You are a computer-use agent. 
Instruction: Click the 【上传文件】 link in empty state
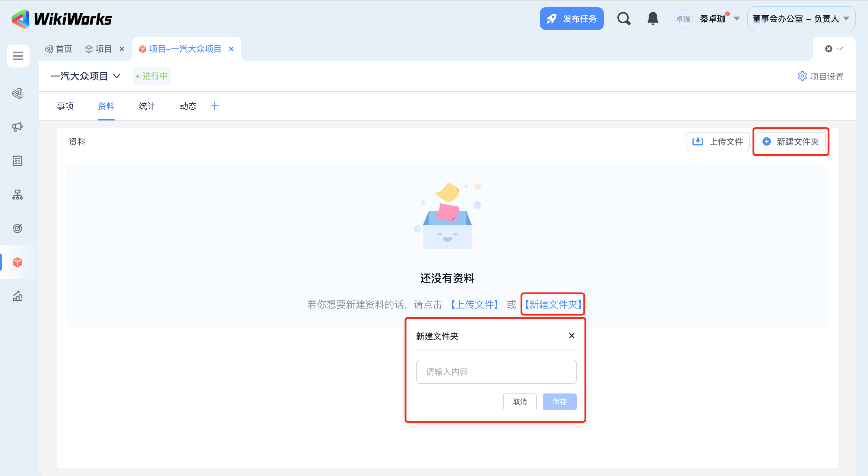coord(474,304)
